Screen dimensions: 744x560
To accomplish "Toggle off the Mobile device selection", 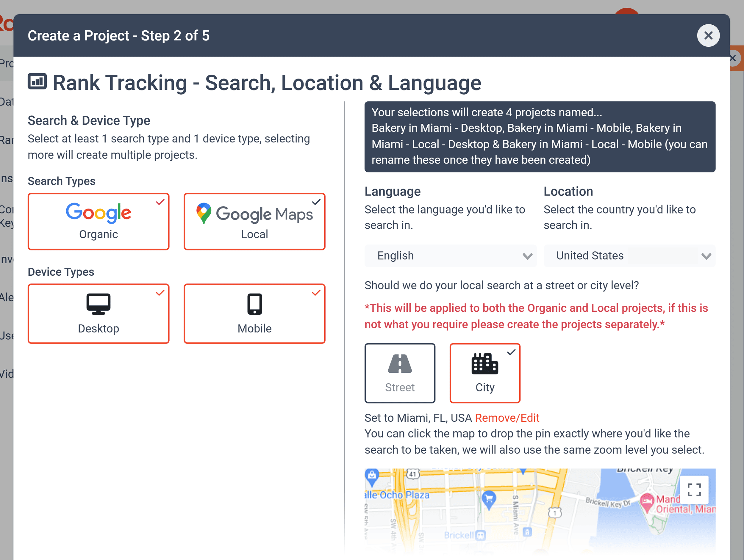I will coord(315,293).
